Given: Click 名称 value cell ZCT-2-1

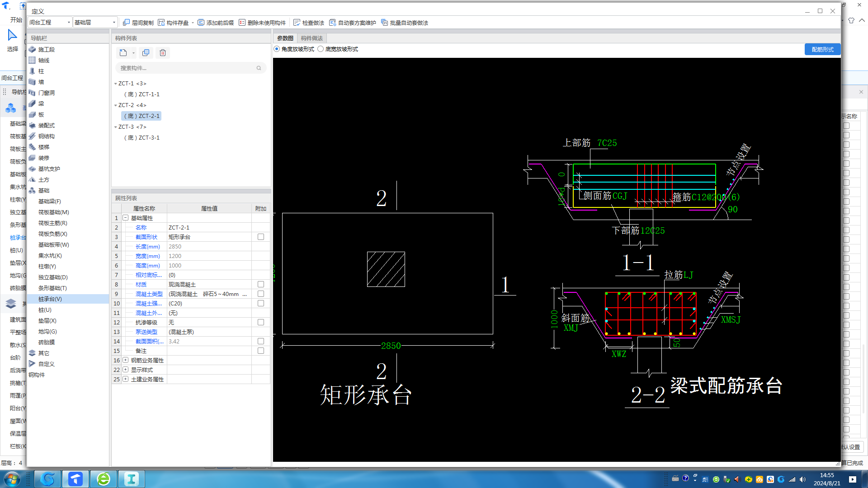Looking at the screenshot, I should point(209,228).
